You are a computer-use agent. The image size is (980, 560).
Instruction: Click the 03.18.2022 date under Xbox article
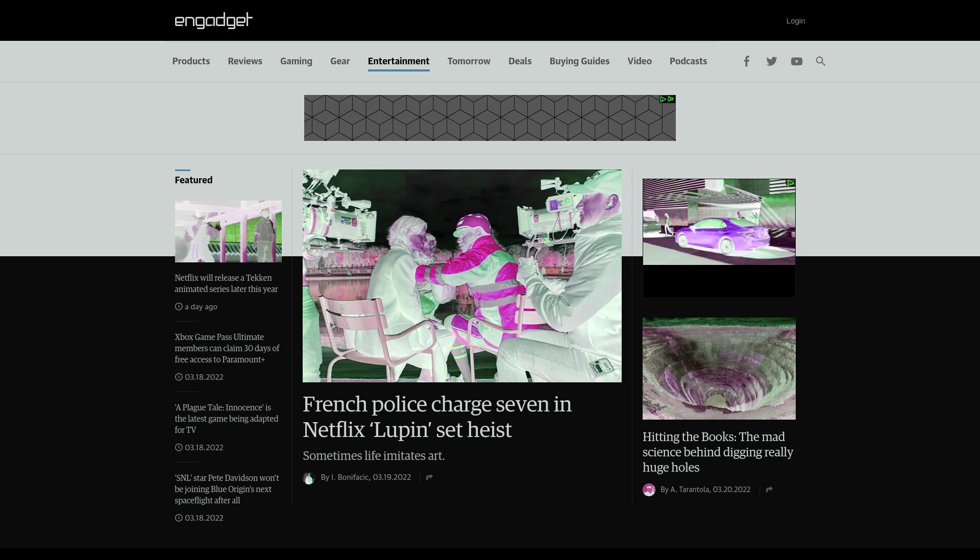[204, 377]
